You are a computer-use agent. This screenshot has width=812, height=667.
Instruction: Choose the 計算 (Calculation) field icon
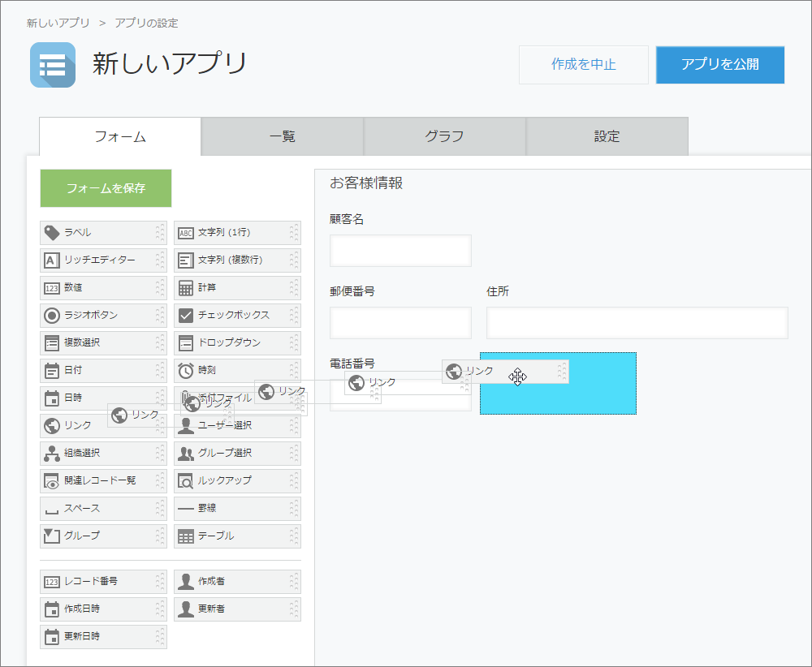(185, 288)
